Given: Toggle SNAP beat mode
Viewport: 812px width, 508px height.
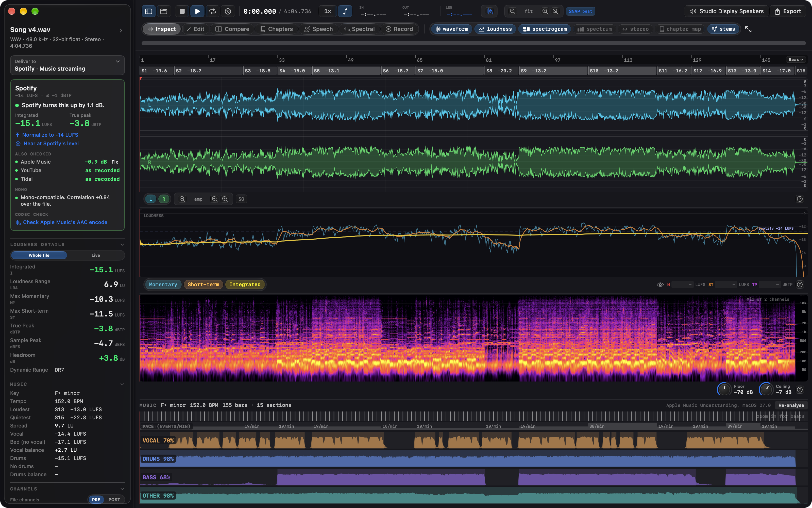Looking at the screenshot, I should click(x=581, y=11).
